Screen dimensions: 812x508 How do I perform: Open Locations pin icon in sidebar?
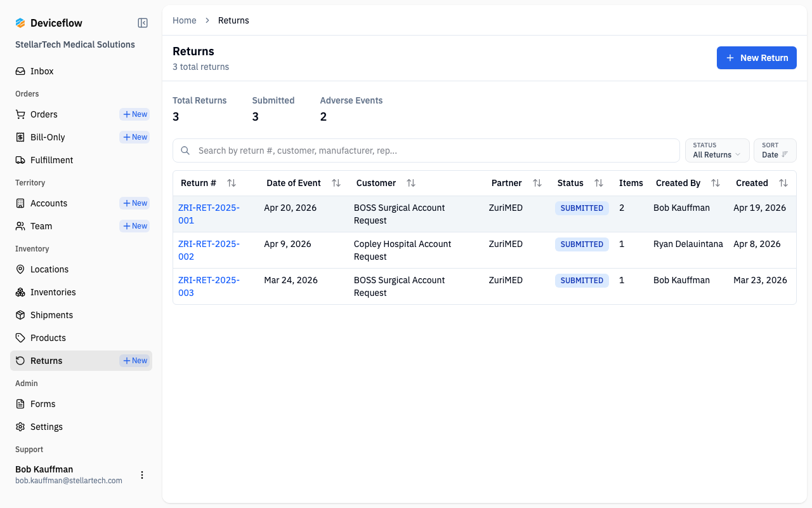[20, 269]
